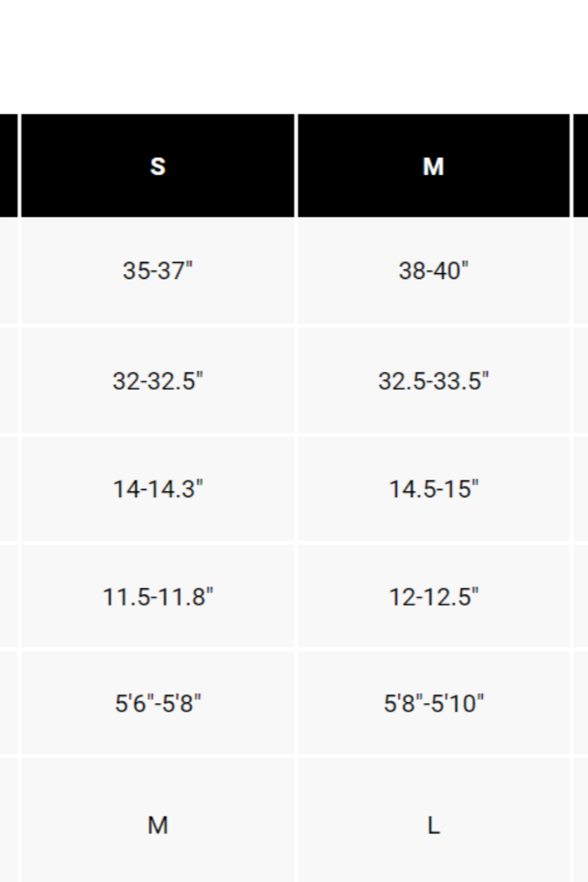Image resolution: width=588 pixels, height=882 pixels.
Task: Click the M value in the bottom row
Action: click(158, 826)
